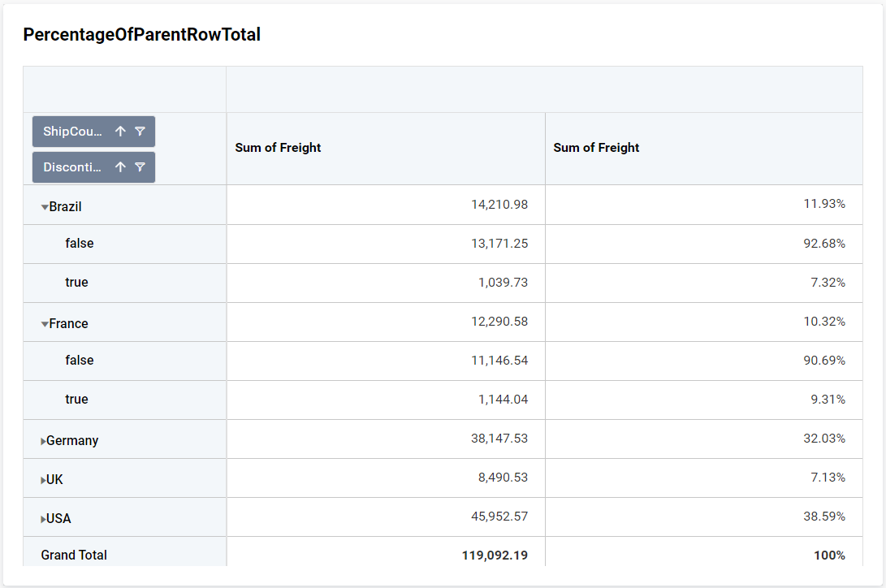Open the Discontinued filter icon
The image size is (886, 588).
tap(140, 166)
